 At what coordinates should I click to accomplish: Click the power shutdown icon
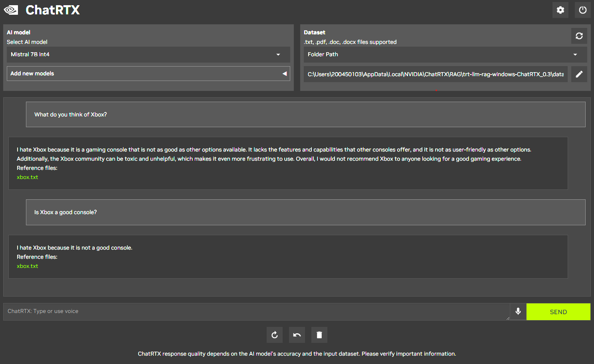click(582, 10)
